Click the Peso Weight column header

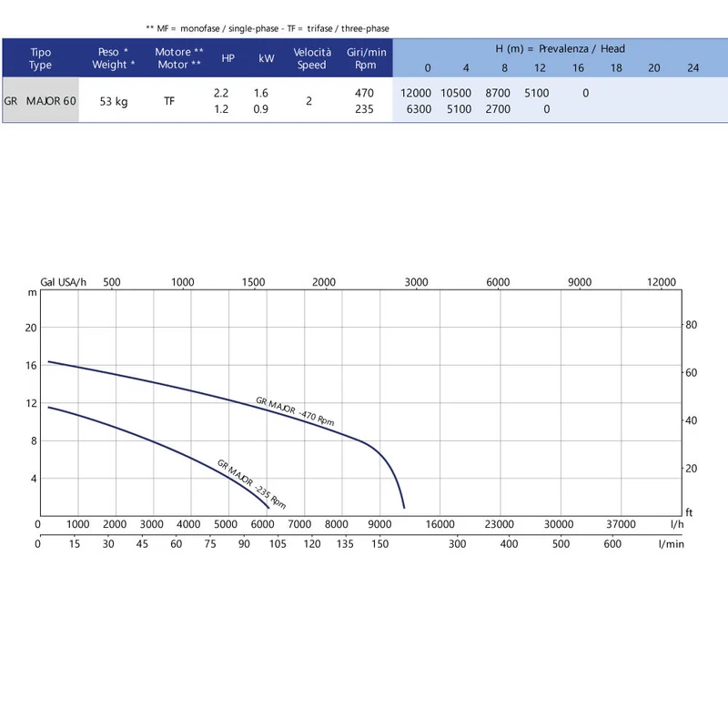(x=113, y=58)
